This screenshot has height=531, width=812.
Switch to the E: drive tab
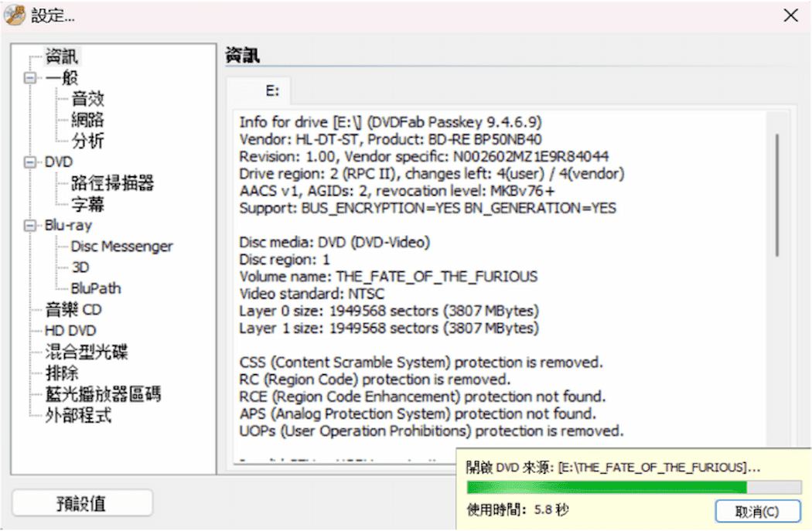[259, 91]
